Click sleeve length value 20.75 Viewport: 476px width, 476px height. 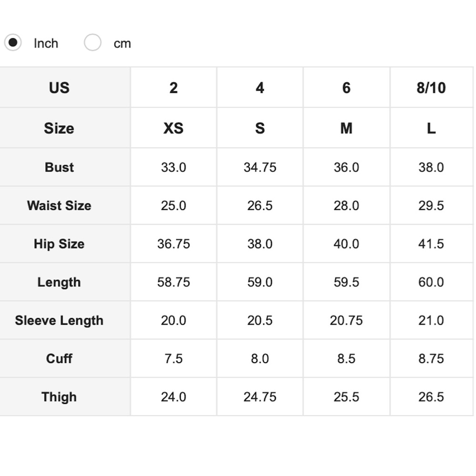346,320
